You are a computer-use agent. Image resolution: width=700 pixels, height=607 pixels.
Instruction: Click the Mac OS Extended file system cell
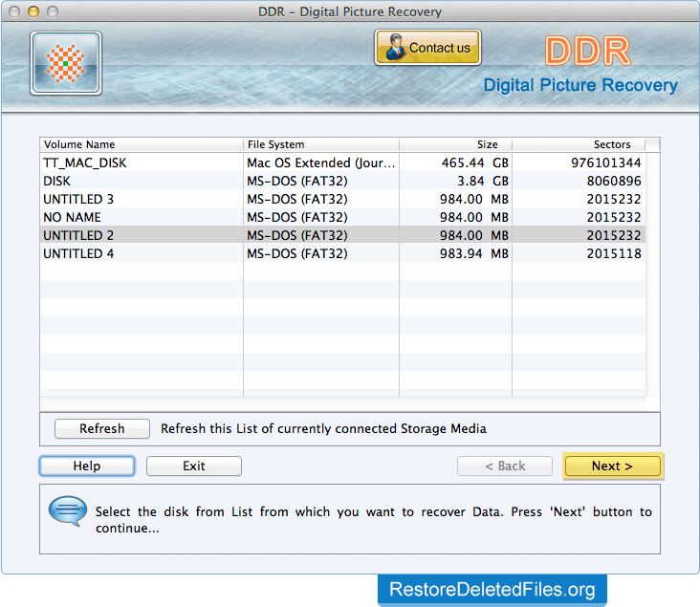pos(321,163)
